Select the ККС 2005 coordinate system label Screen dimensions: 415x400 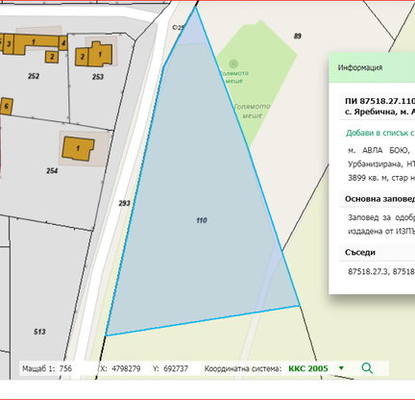(308, 369)
